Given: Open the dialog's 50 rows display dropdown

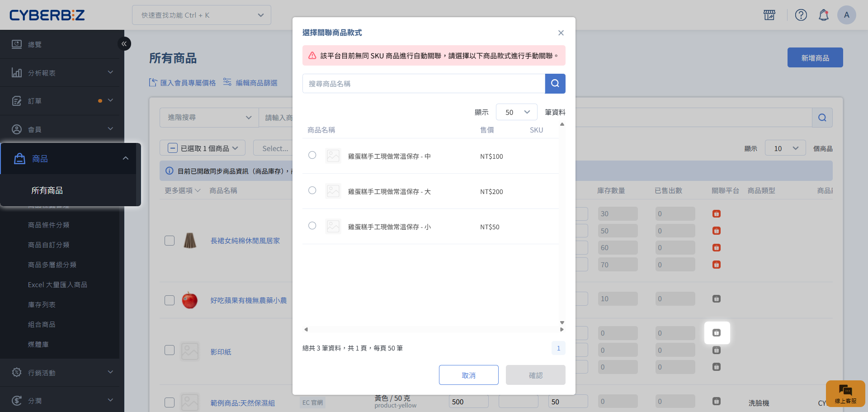Looking at the screenshot, I should [x=516, y=112].
